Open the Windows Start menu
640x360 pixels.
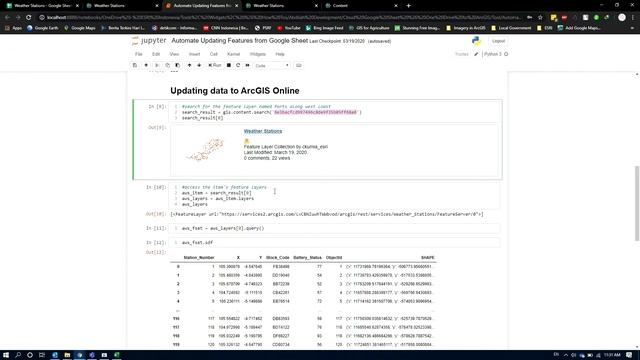coord(6,355)
